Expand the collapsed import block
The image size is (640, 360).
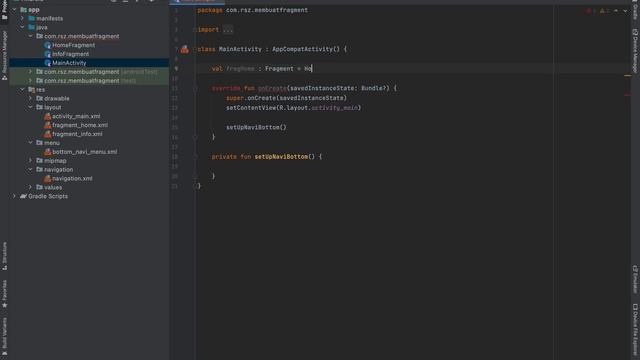pyautogui.click(x=228, y=30)
